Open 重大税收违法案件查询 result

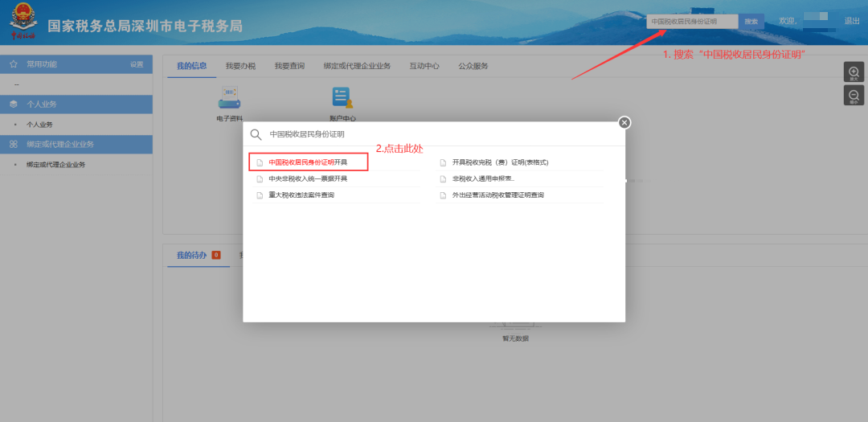tap(301, 195)
